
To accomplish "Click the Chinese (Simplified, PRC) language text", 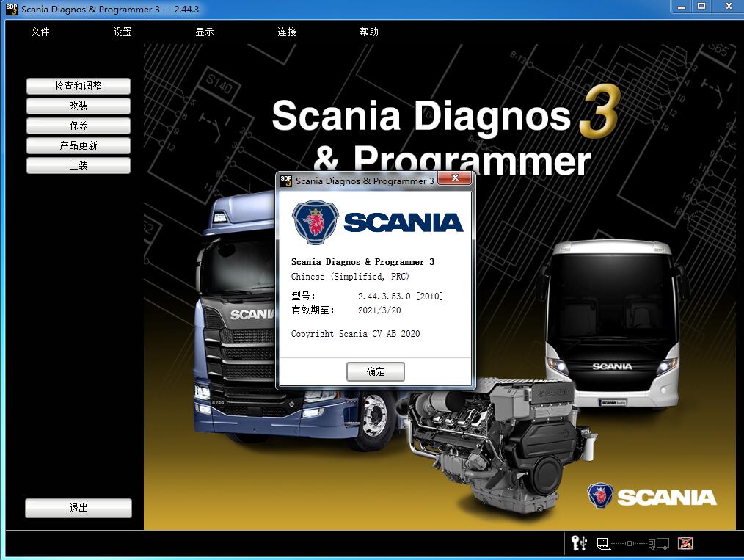I will (350, 277).
